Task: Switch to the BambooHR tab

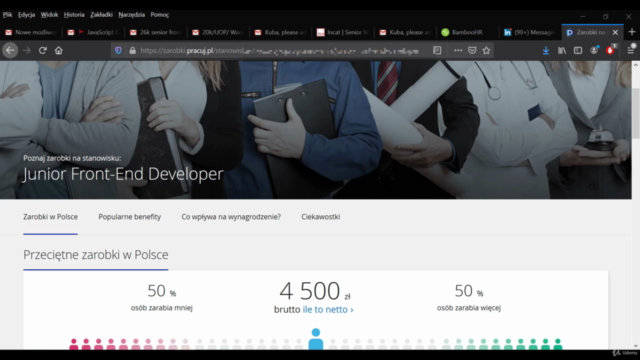Action: [x=468, y=32]
